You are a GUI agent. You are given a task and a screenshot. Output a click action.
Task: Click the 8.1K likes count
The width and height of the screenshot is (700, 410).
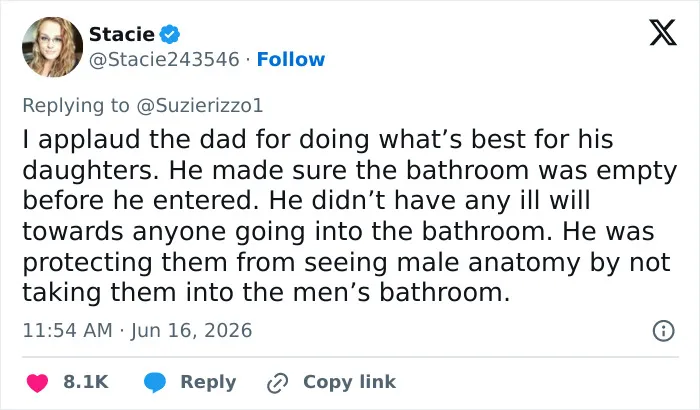(x=86, y=382)
